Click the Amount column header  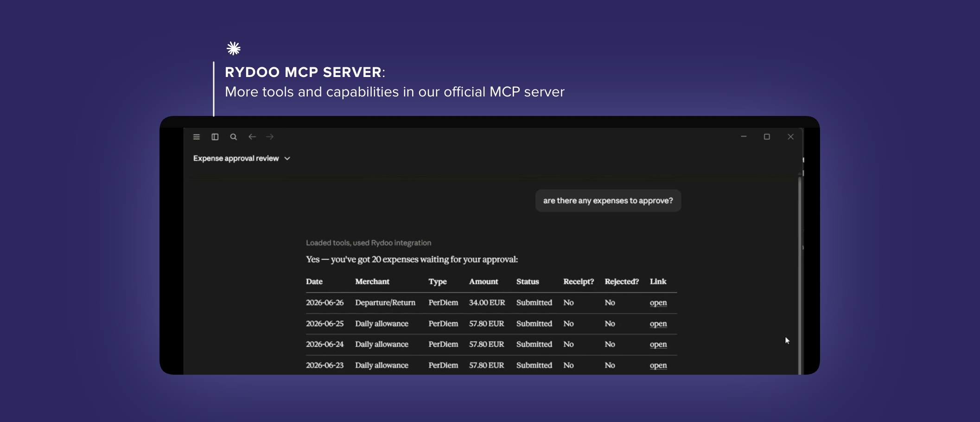click(x=484, y=281)
